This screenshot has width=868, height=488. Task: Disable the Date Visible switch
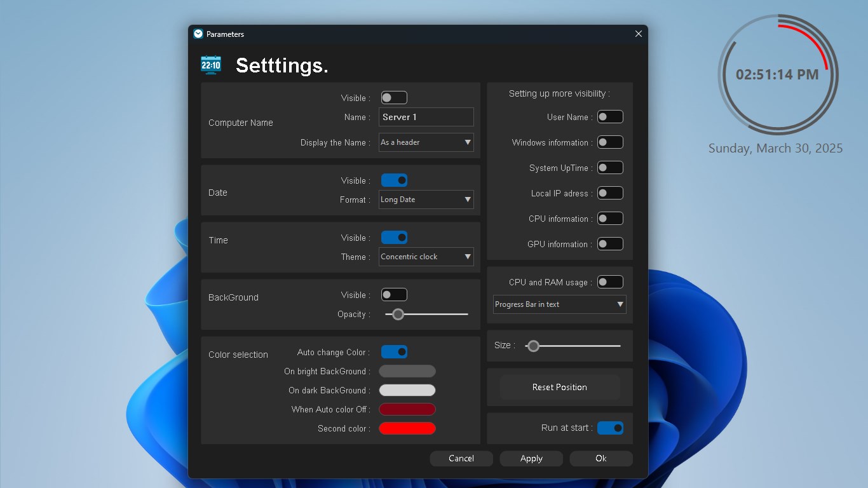pyautogui.click(x=394, y=180)
